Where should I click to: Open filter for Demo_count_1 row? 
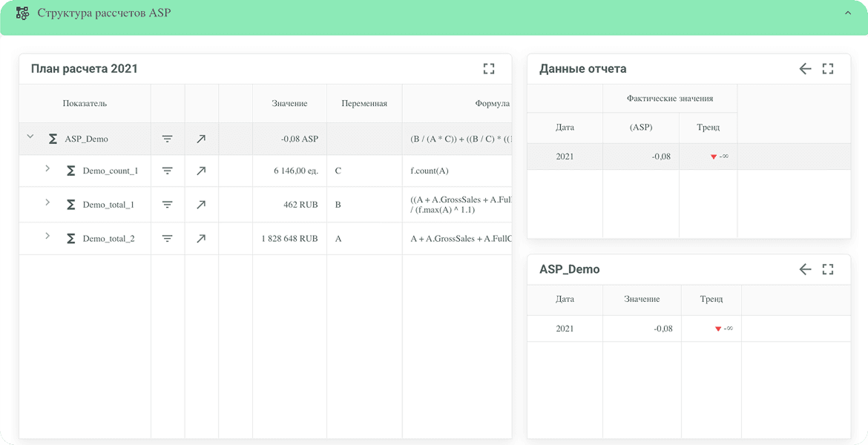click(x=167, y=171)
